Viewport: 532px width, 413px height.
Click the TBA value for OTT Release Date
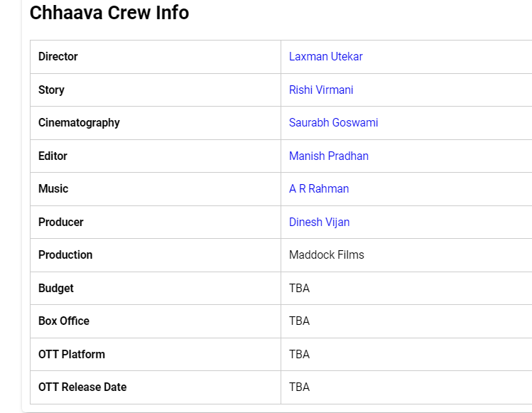(x=299, y=387)
